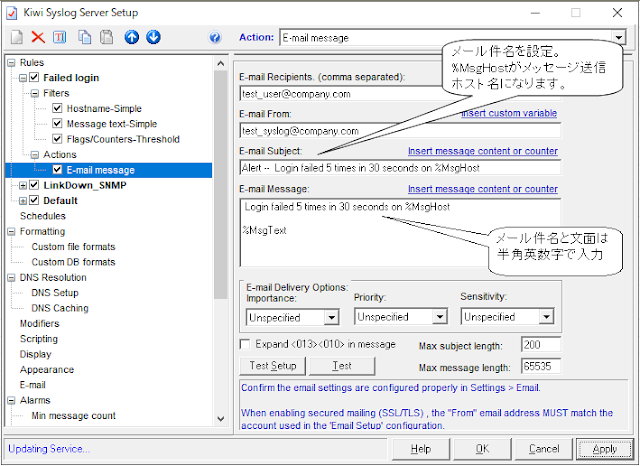Select Modifiers in the tree
This screenshot has height=466, width=640.
(x=40, y=324)
